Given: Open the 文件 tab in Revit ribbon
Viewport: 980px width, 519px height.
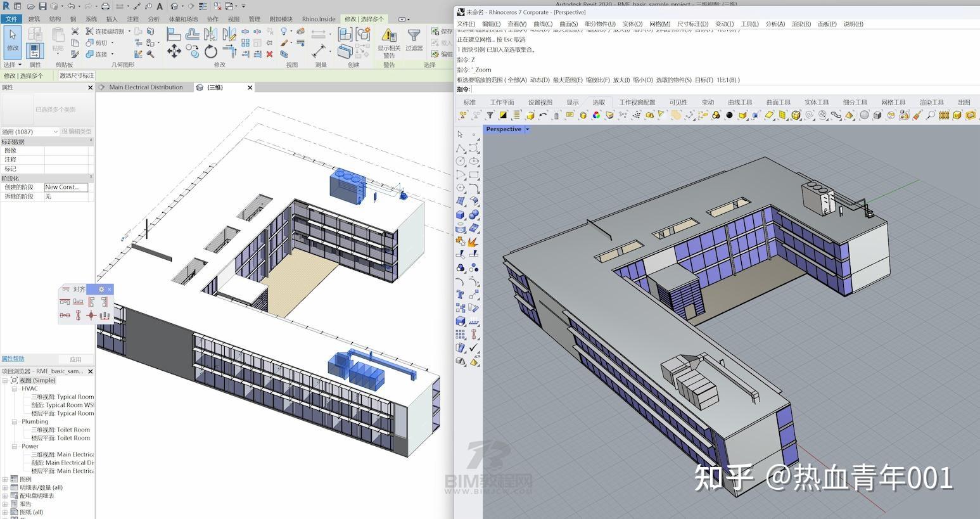Looking at the screenshot, I should 11,19.
